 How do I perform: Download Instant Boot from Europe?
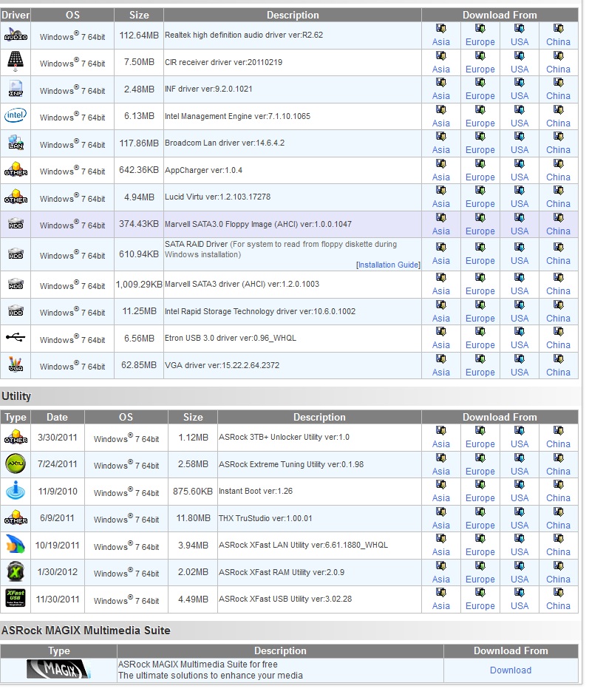coord(480,498)
